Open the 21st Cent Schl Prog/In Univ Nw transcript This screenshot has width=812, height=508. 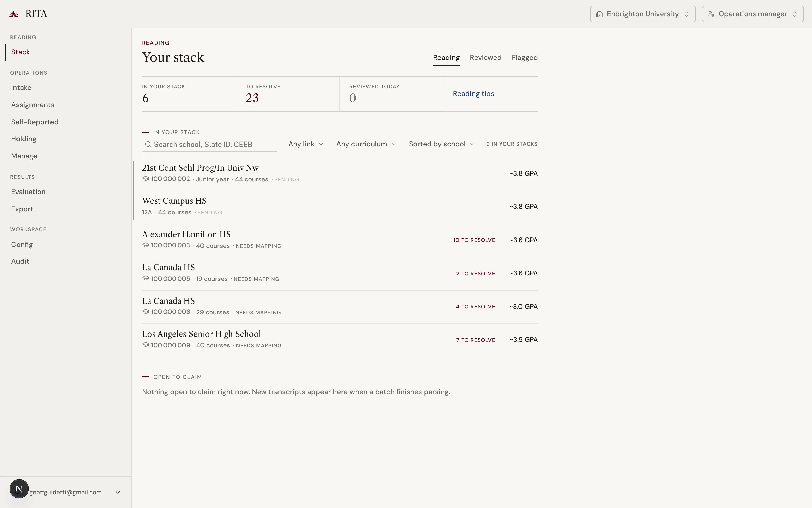tap(340, 174)
